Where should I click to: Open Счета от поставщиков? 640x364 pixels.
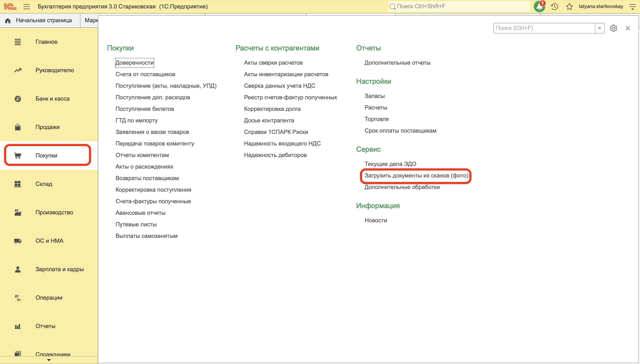pos(145,74)
